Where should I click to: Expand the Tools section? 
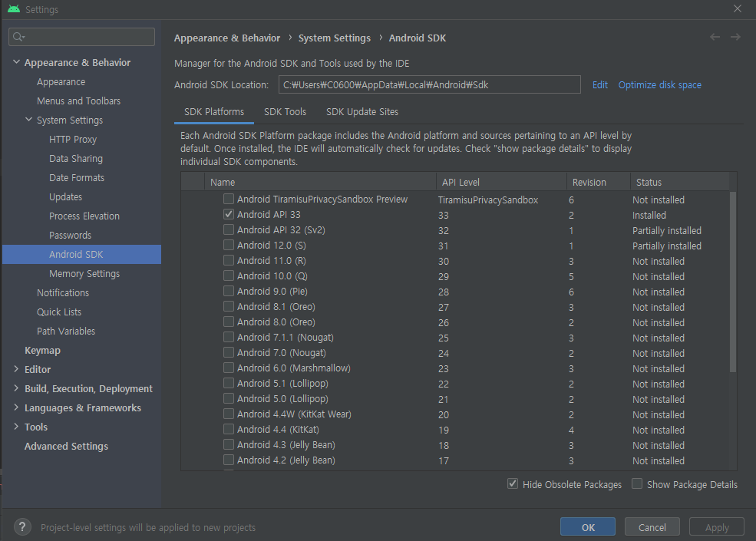coord(16,427)
